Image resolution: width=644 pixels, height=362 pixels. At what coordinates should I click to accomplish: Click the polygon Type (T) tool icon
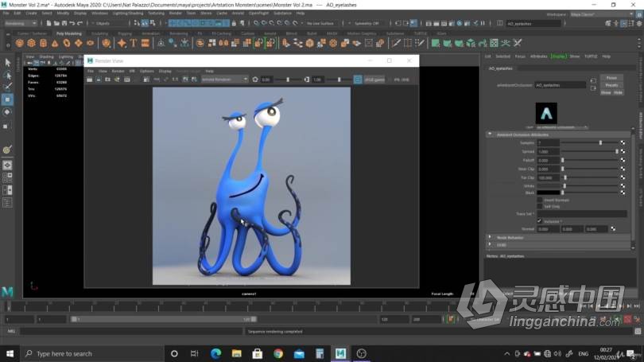coord(134,43)
